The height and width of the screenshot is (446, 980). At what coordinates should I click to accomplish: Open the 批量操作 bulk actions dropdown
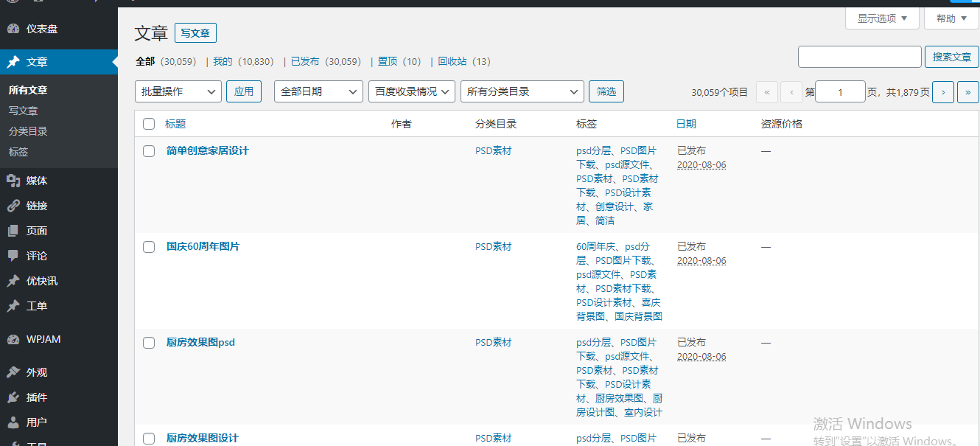[x=178, y=91]
